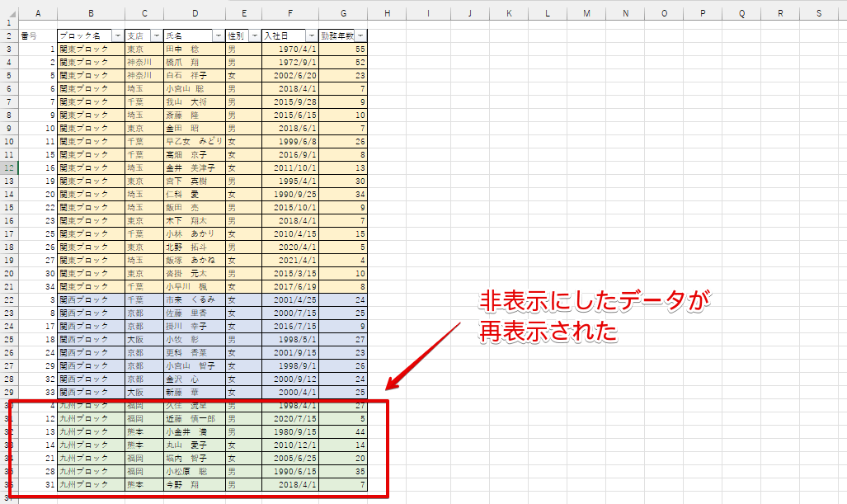Select the cell with name 白石 祥子
The width and height of the screenshot is (847, 504).
click(195, 76)
